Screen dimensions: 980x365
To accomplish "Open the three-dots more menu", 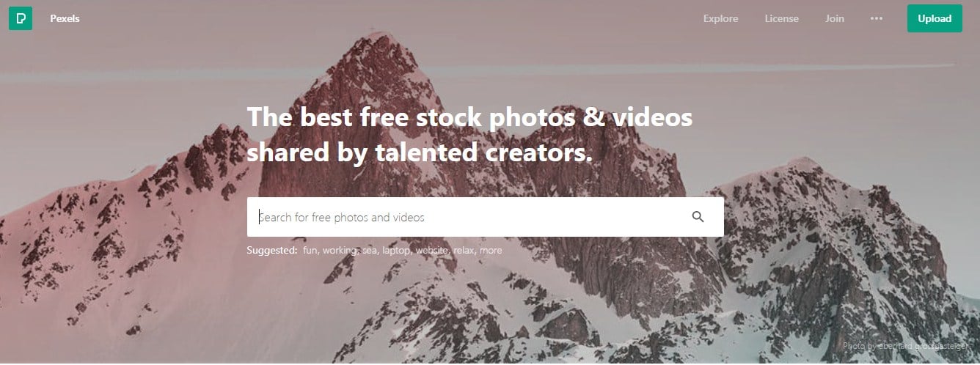I will click(877, 19).
